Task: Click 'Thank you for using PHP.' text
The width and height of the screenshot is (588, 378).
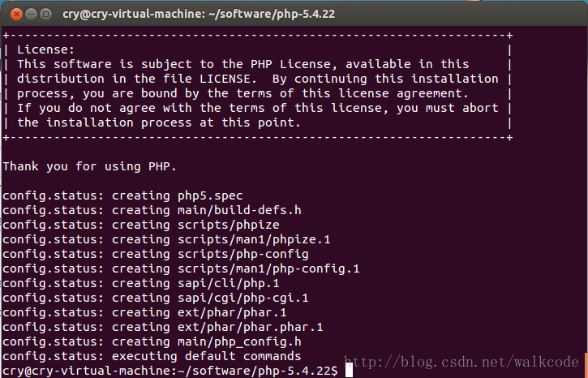Action: tap(90, 166)
